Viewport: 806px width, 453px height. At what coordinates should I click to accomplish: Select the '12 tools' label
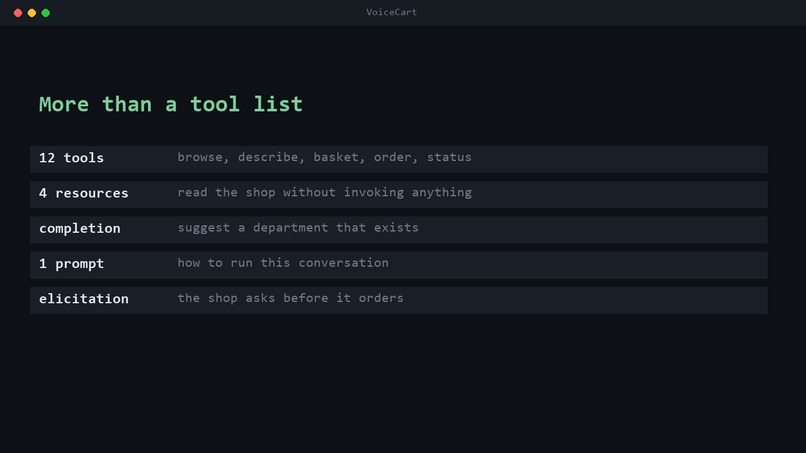tap(71, 158)
